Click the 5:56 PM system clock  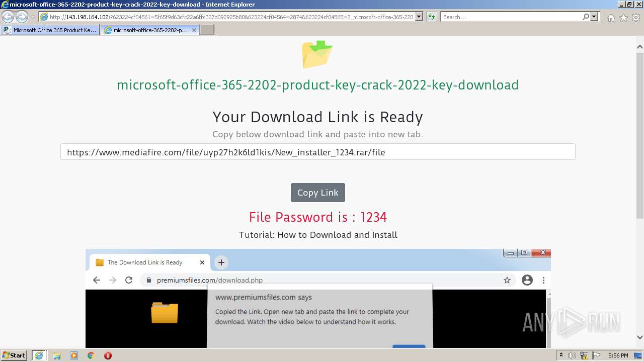(x=618, y=355)
